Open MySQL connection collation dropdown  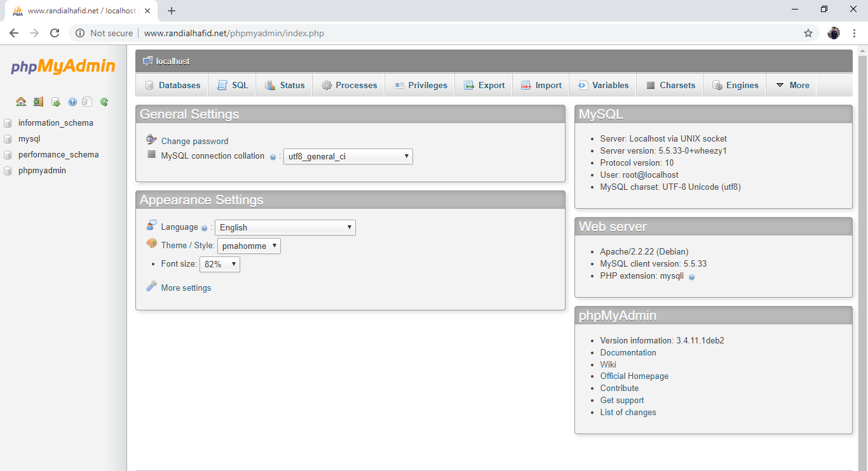pos(348,156)
